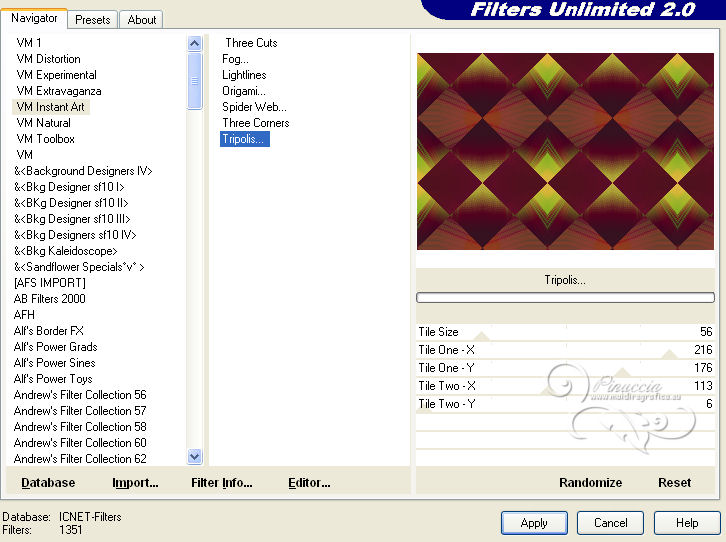Choose the Lightlines filter

pos(244,75)
